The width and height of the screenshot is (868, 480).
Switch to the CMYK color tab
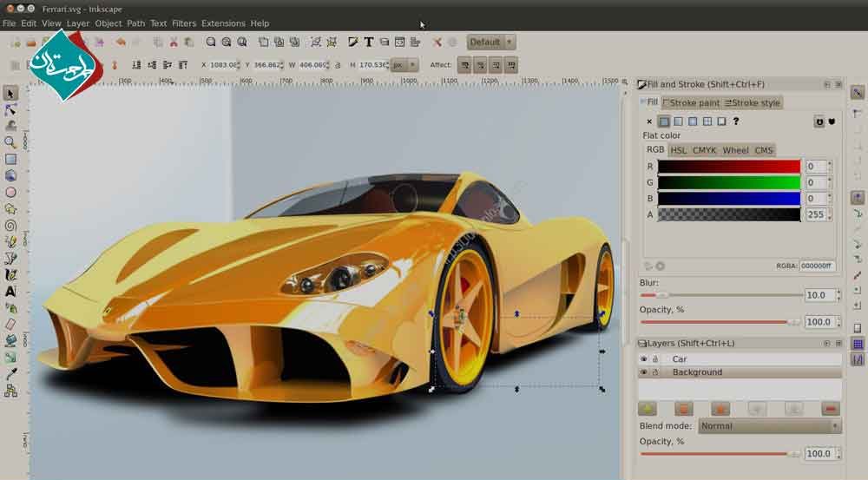coord(704,150)
